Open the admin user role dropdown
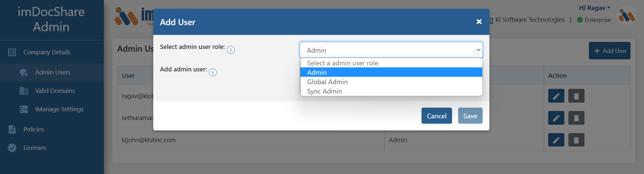 (x=391, y=50)
